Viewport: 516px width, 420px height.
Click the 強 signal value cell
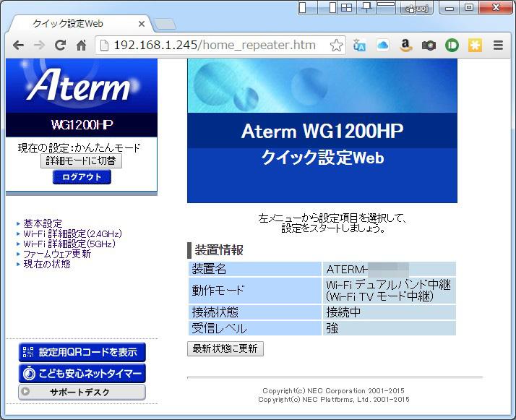click(390, 328)
